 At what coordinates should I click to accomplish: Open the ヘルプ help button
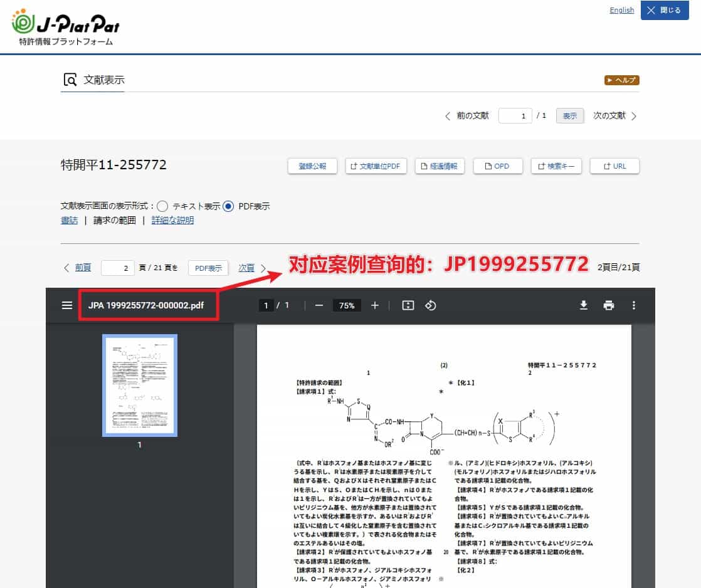621,80
